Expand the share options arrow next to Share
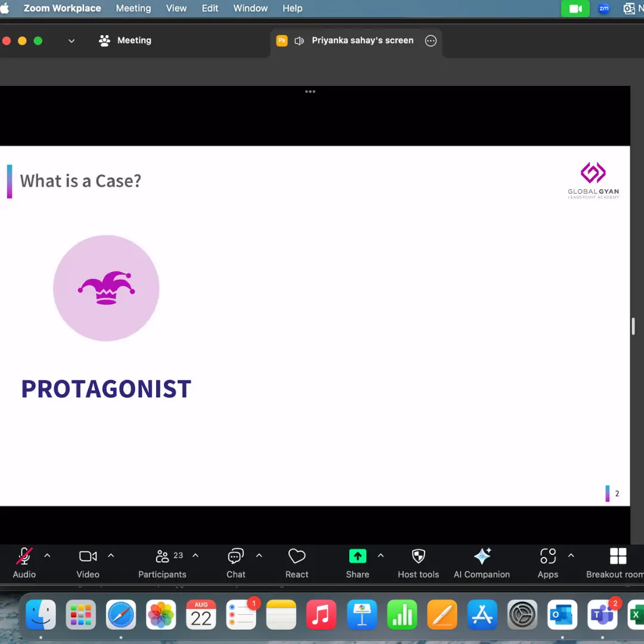 click(x=380, y=556)
